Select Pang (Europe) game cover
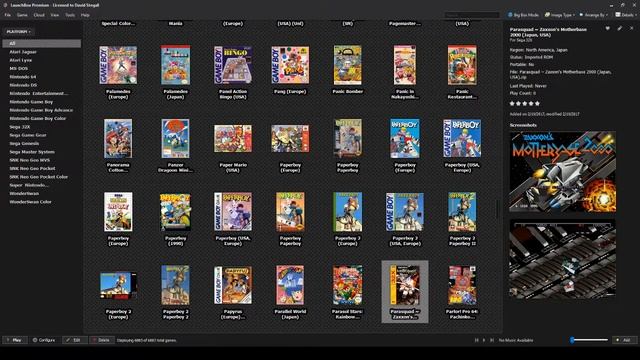 coord(290,65)
